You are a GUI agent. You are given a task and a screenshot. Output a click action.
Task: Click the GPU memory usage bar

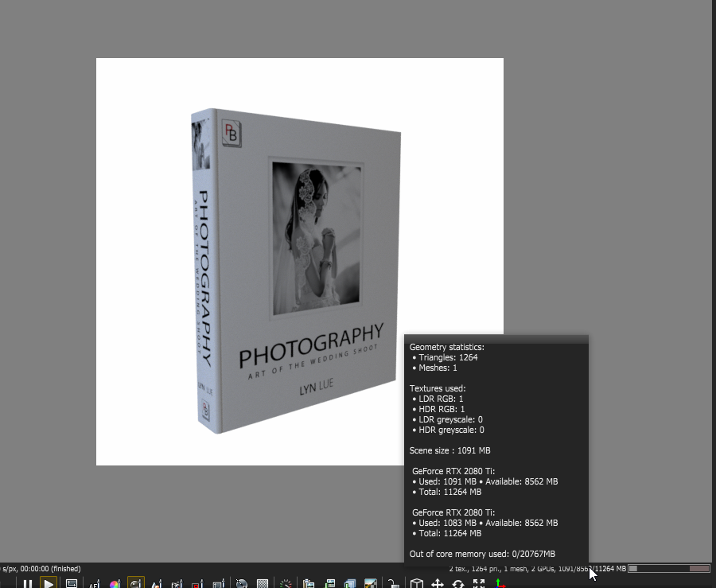tap(669, 568)
